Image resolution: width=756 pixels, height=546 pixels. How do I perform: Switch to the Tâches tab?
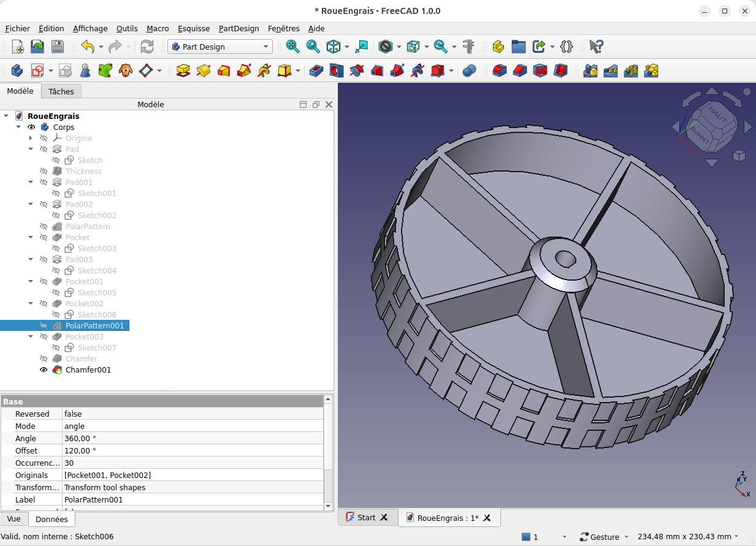pyautogui.click(x=61, y=91)
